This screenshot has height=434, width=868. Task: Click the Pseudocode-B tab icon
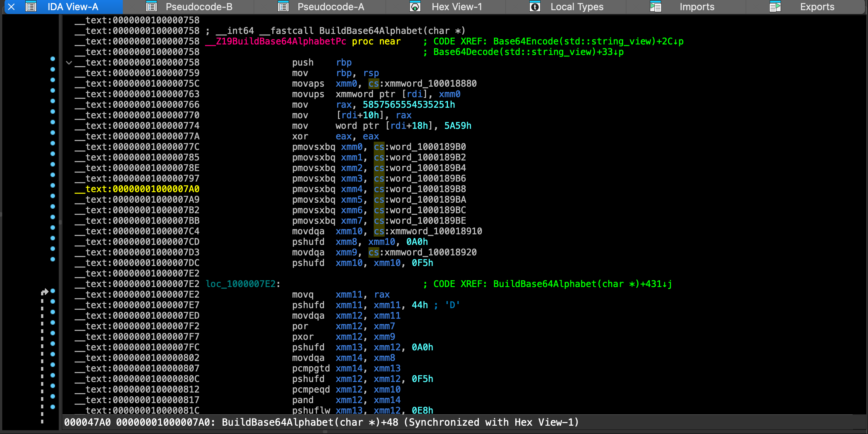(x=151, y=7)
